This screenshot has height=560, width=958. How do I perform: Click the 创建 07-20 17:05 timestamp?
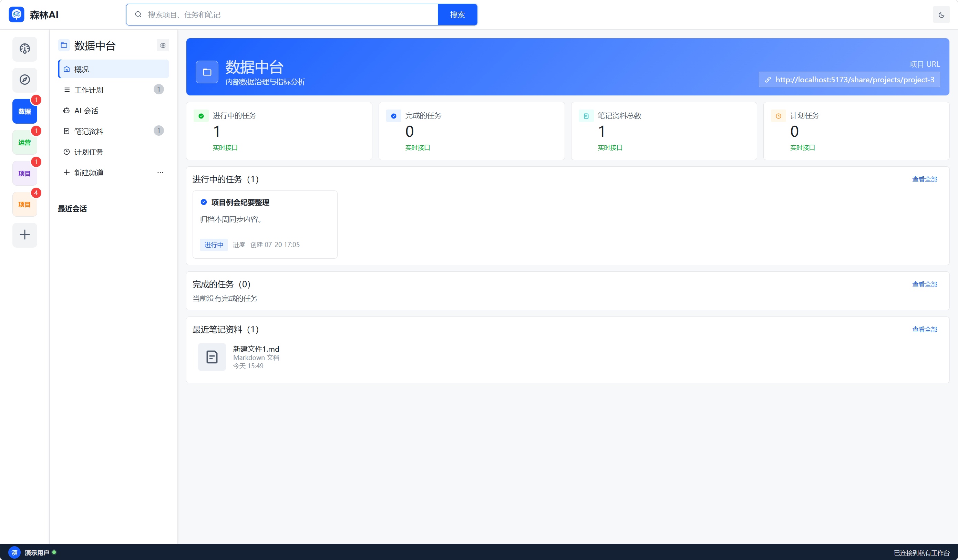pyautogui.click(x=275, y=245)
